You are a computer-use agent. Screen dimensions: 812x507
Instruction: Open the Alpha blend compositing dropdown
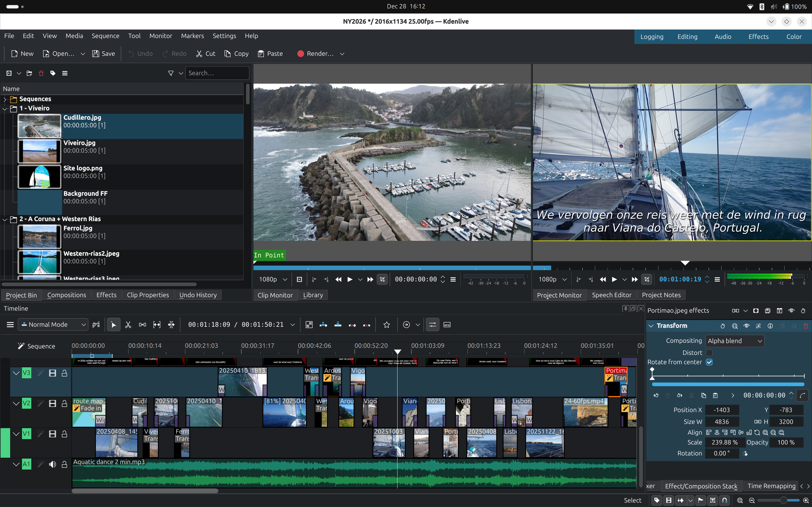tap(734, 341)
